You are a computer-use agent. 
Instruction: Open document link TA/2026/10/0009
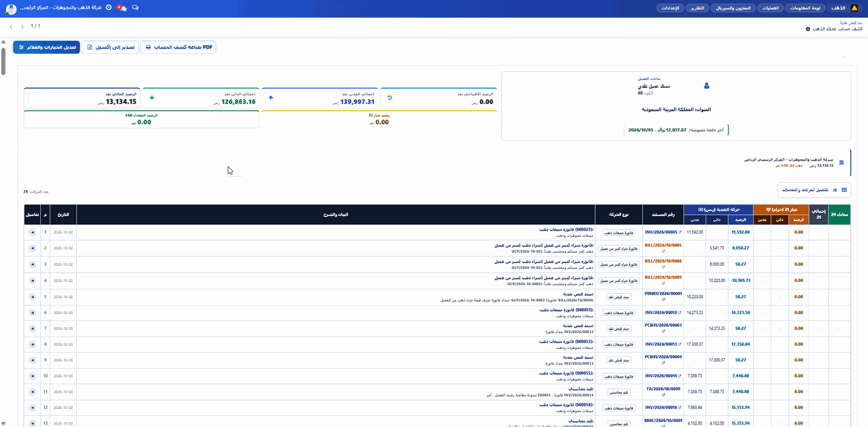(663, 389)
